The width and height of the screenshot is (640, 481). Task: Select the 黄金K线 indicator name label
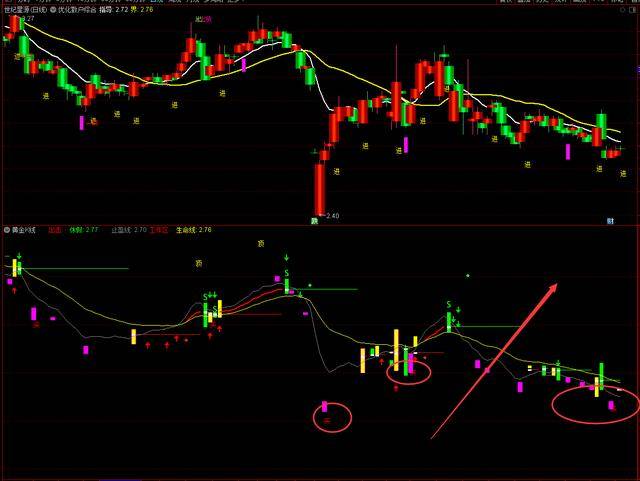24,230
